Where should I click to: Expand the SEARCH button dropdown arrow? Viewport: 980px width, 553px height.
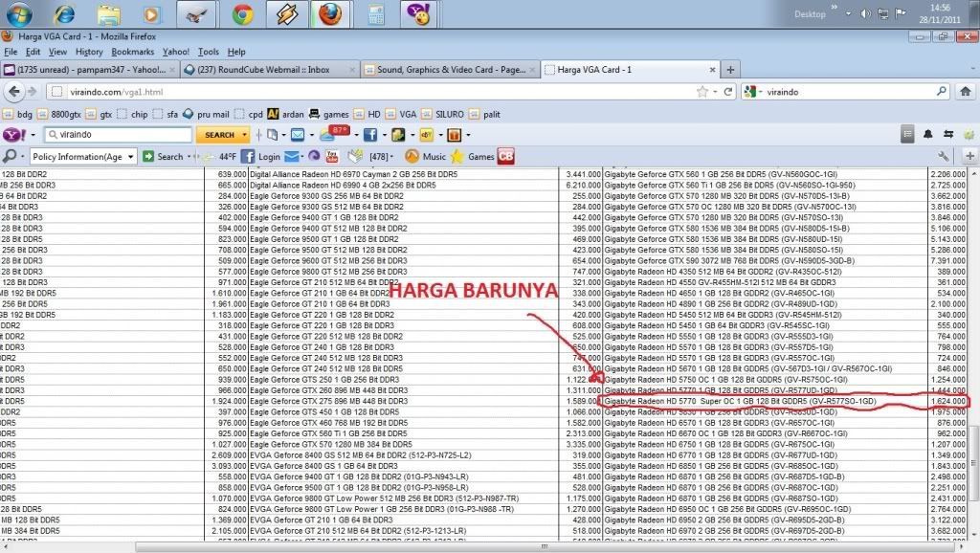coord(244,134)
